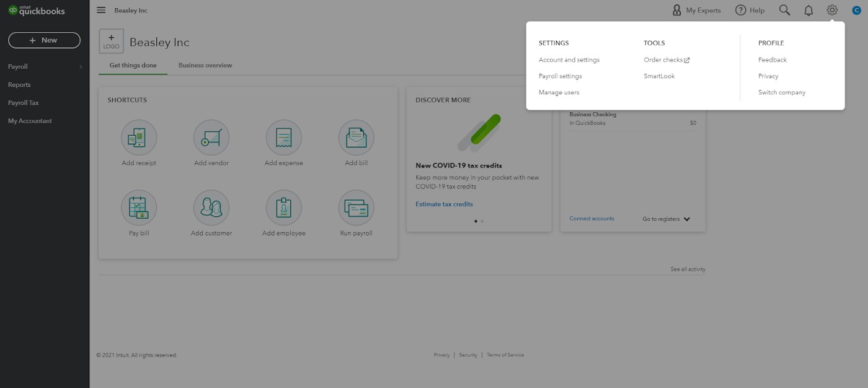Select the Run payroll shortcut icon
The image size is (868, 388).
(x=356, y=208)
